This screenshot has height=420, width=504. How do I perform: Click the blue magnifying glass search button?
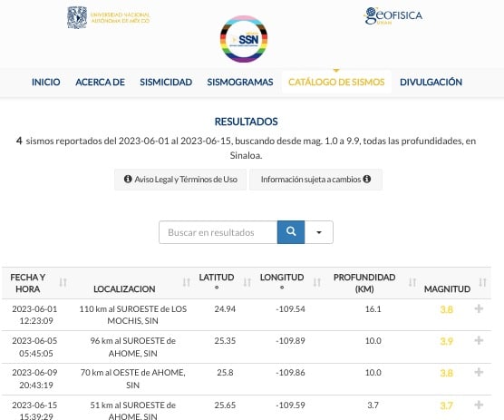pyautogui.click(x=291, y=232)
